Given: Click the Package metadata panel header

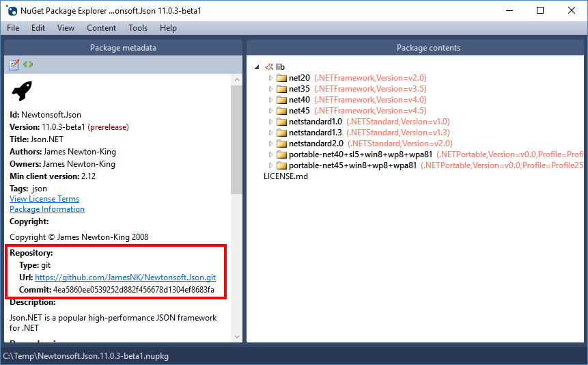Looking at the screenshot, I should point(123,48).
